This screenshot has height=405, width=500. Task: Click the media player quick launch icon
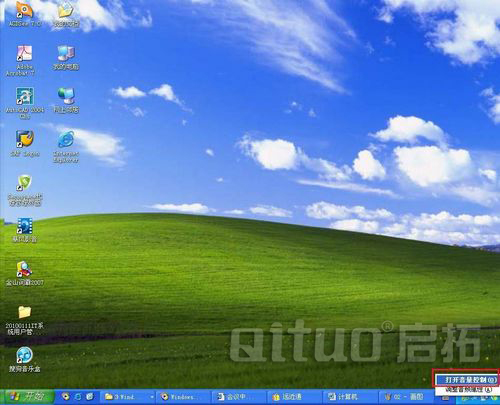point(66,397)
